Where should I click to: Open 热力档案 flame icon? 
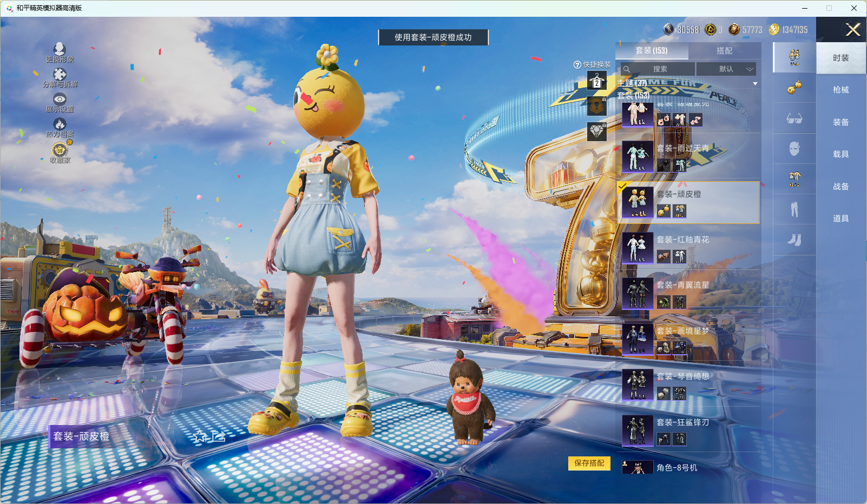[x=60, y=128]
